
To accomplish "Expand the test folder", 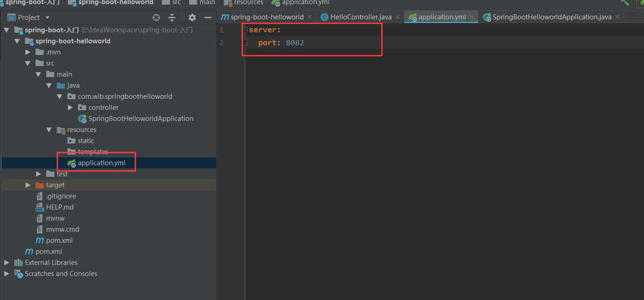I will [39, 174].
